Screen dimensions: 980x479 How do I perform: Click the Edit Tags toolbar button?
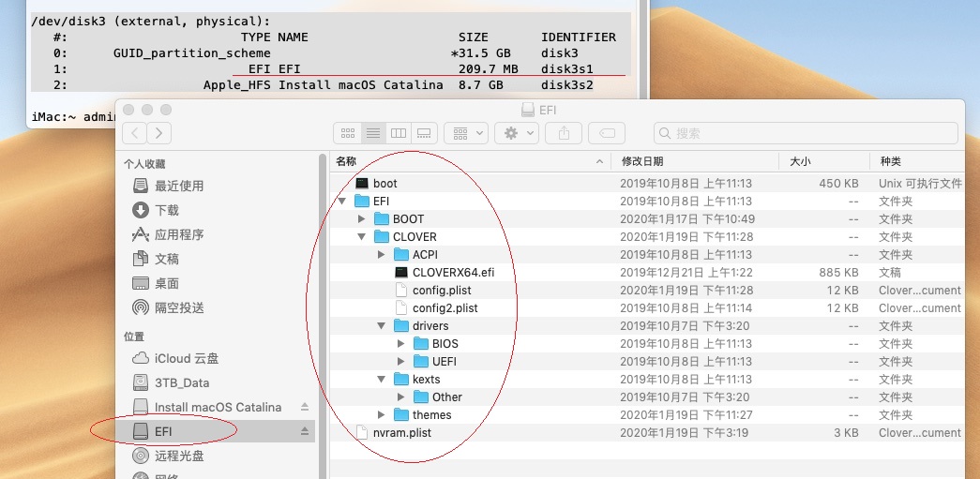tap(607, 133)
